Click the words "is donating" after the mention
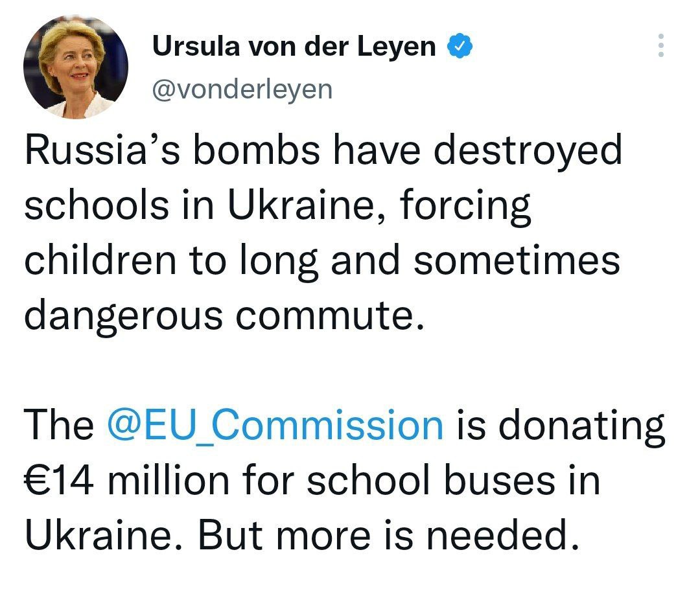This screenshot has height=596, width=700. (561, 426)
